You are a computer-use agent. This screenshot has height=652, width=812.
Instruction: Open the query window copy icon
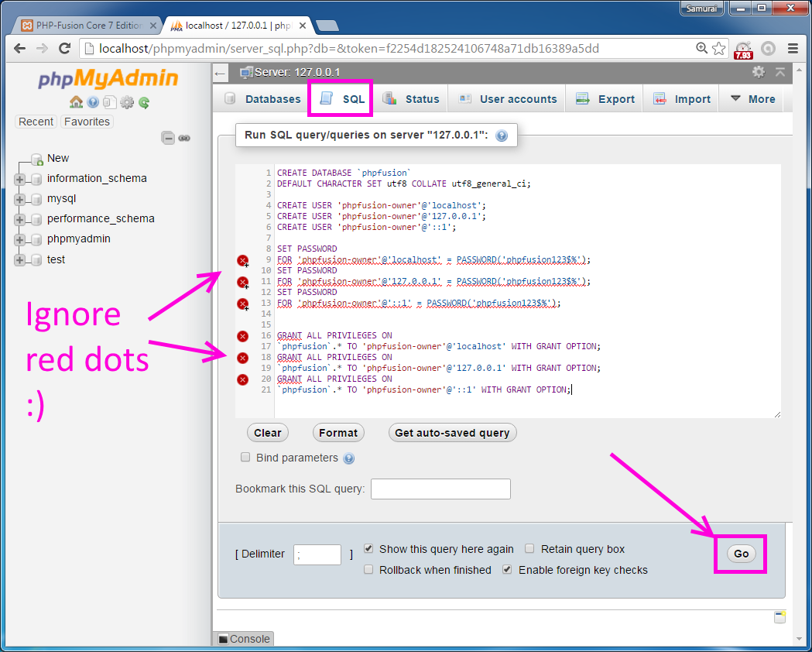109,102
